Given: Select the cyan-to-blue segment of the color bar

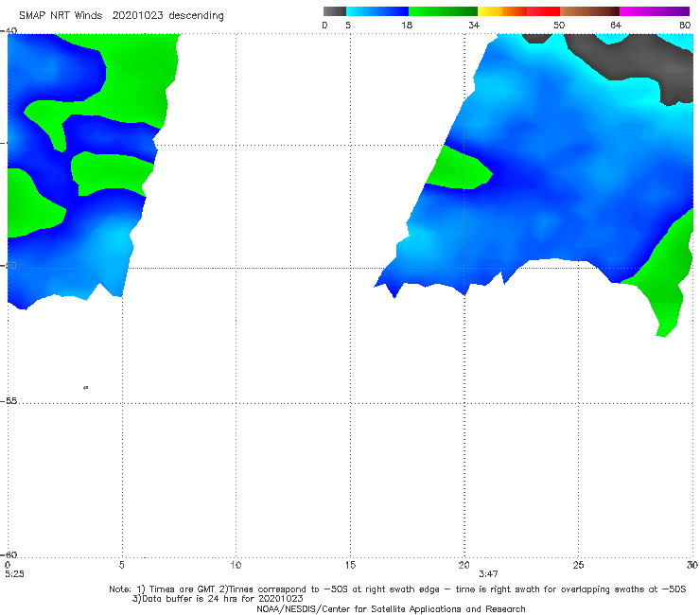Looking at the screenshot, I should (377, 11).
